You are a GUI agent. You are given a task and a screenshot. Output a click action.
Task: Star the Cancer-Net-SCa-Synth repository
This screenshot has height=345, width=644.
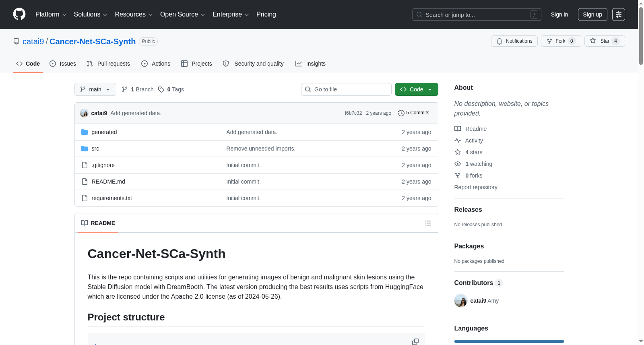tap(605, 41)
